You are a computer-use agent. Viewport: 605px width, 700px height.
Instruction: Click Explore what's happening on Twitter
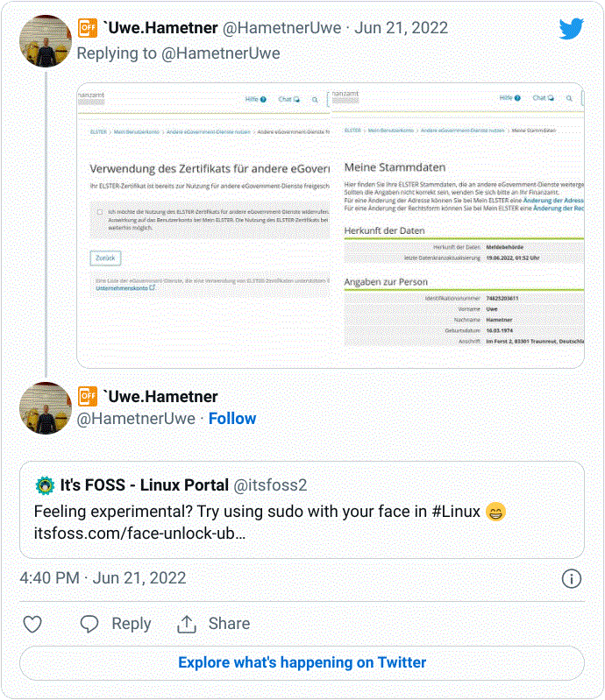[x=302, y=663]
